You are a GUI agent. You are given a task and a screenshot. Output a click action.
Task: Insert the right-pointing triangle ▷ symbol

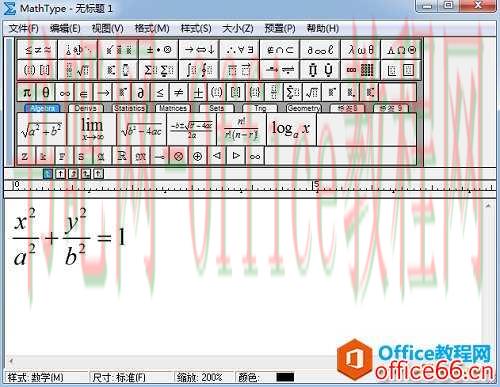pos(236,156)
